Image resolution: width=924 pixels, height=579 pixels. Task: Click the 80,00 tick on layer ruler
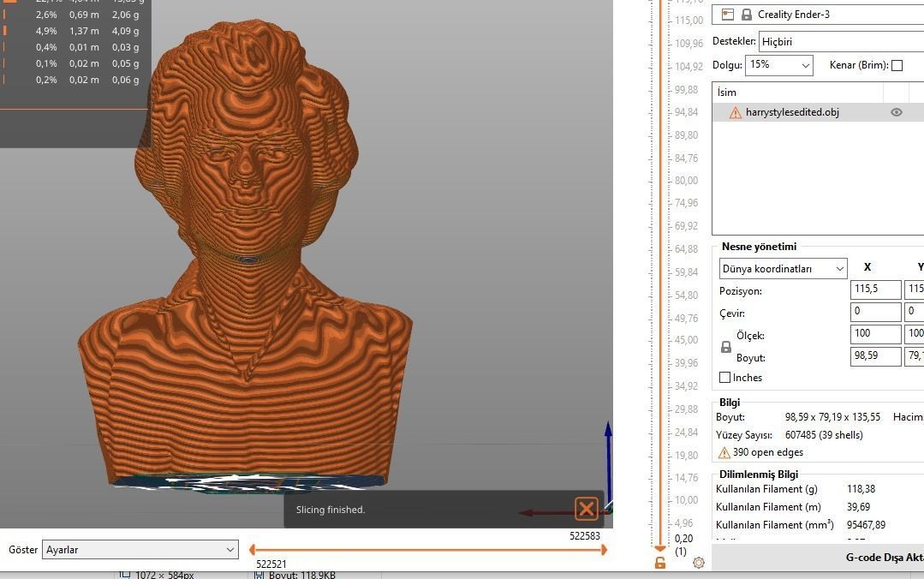[x=686, y=181]
